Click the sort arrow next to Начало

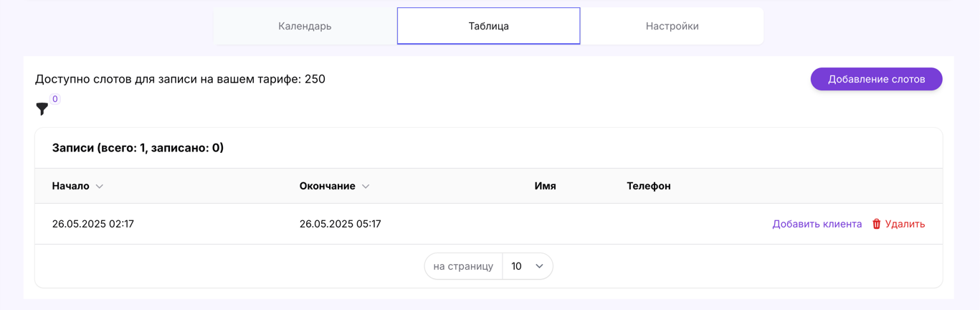coord(100,187)
